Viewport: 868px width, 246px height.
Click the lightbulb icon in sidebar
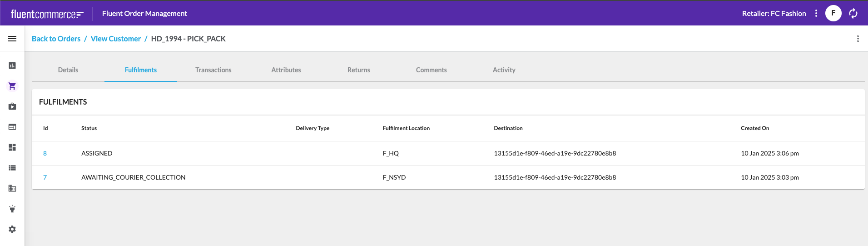tap(12, 209)
